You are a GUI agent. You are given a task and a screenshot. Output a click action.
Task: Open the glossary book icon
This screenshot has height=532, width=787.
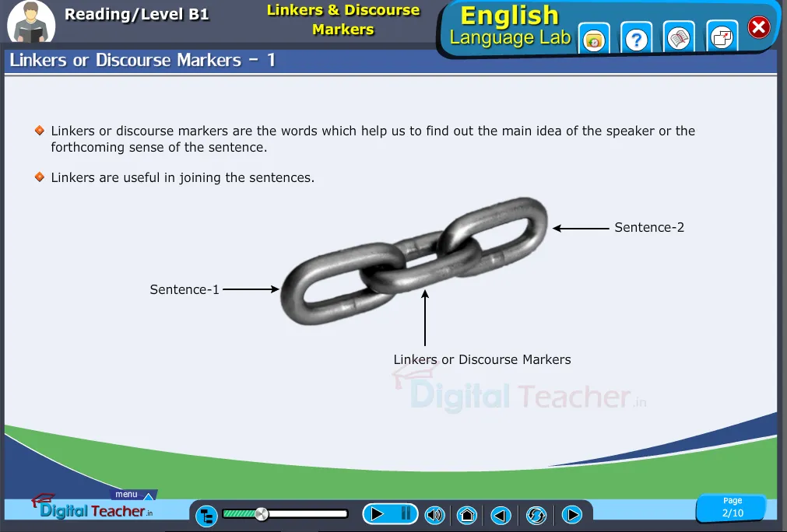pos(679,38)
